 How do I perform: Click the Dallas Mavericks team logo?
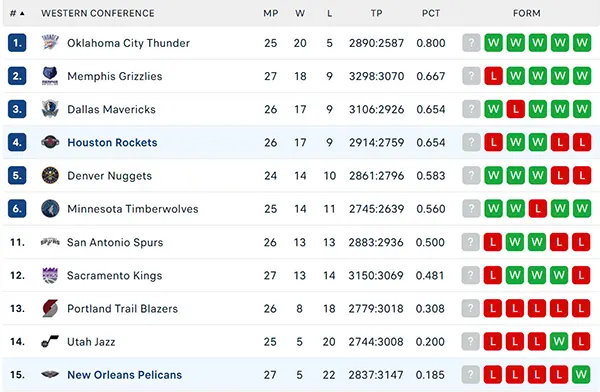click(50, 109)
